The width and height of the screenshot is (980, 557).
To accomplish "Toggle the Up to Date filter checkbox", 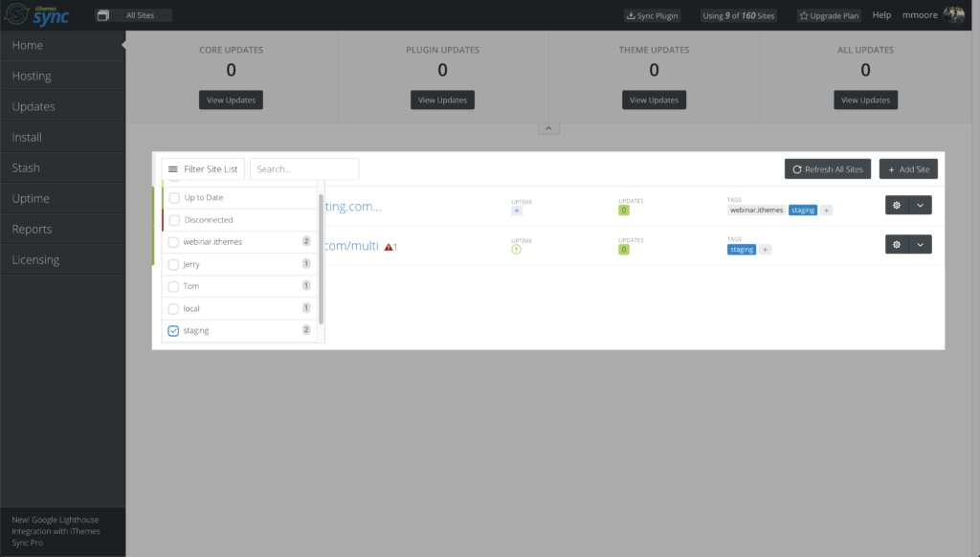I will click(174, 197).
